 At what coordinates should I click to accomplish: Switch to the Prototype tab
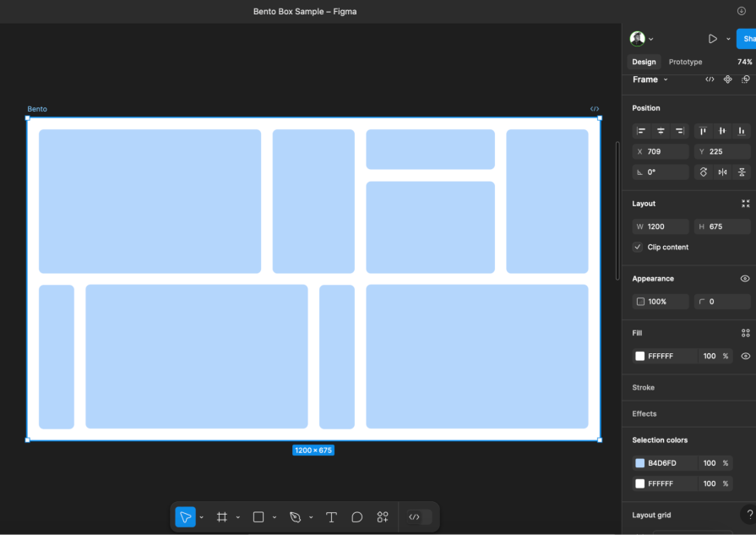click(x=684, y=61)
